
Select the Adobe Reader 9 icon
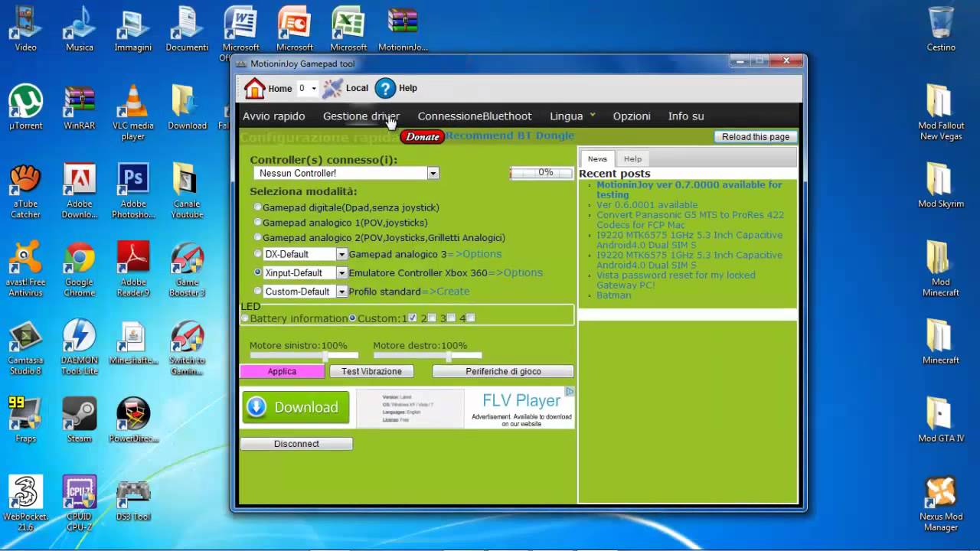tap(133, 270)
